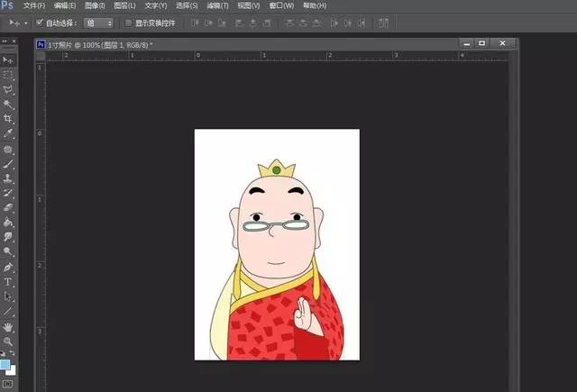The height and width of the screenshot is (392, 577).
Task: Select the Brush tool
Action: click(x=8, y=164)
